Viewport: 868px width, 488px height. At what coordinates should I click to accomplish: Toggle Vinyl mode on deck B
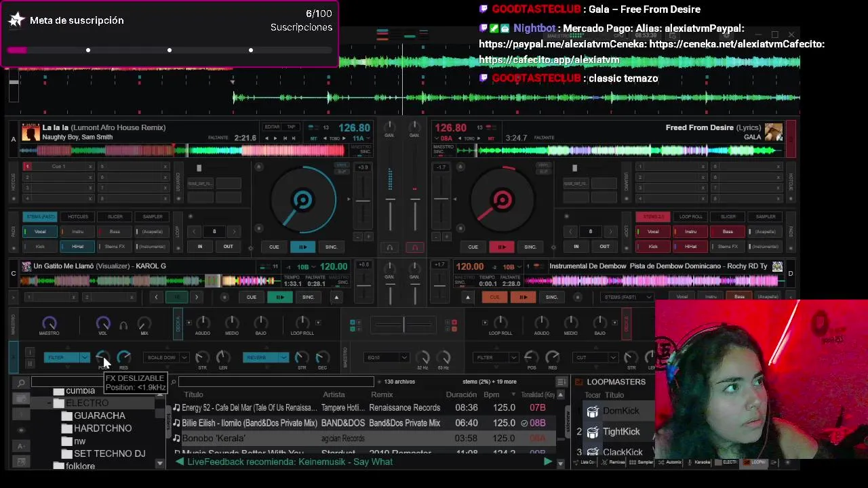[x=543, y=165]
